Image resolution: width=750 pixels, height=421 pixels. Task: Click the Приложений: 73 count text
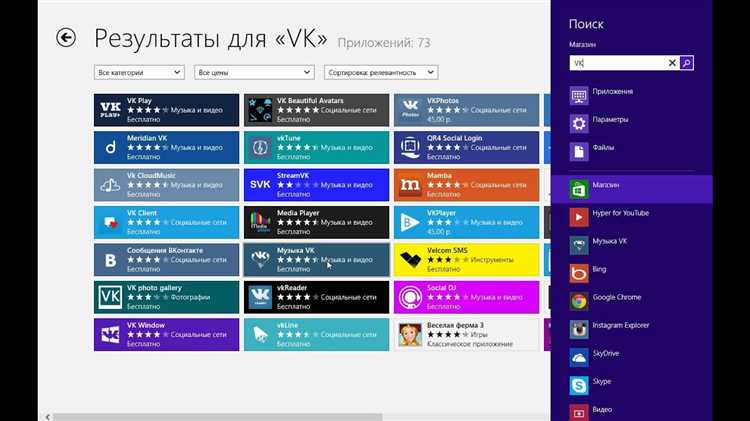[384, 43]
